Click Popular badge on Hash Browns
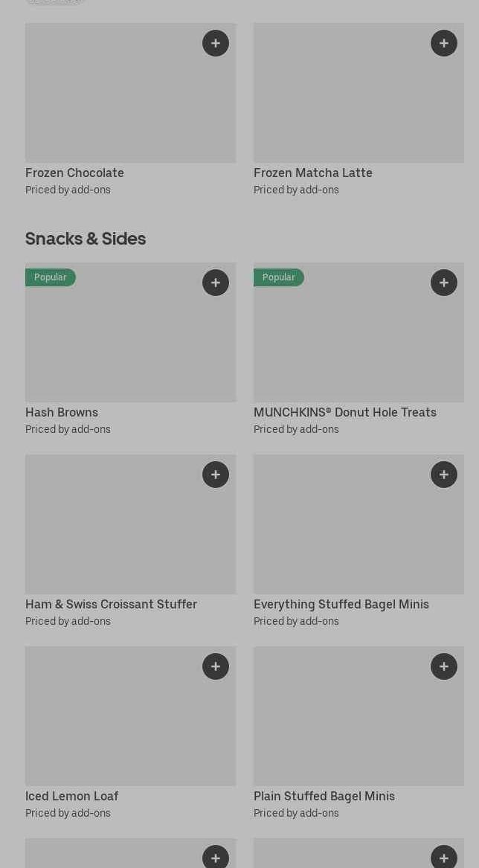The width and height of the screenshot is (479, 868). coord(51,277)
